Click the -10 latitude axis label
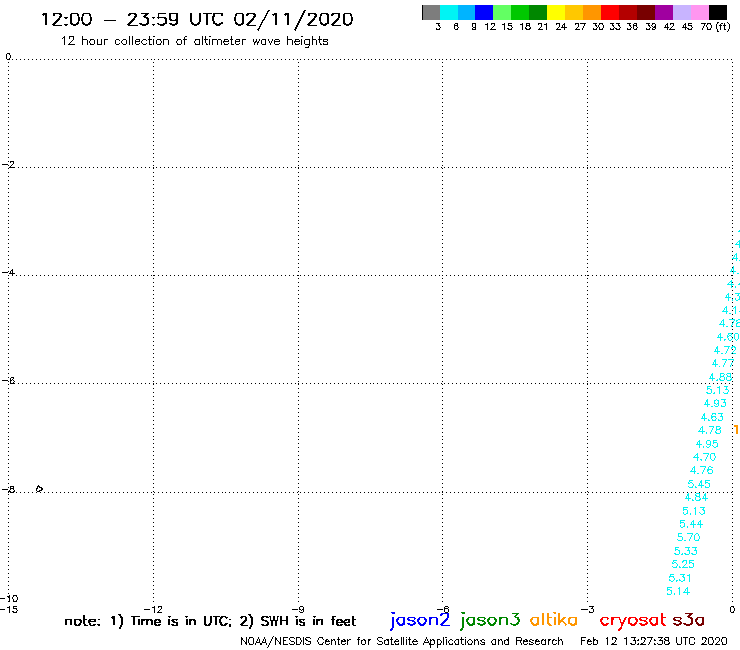 (x=9, y=599)
